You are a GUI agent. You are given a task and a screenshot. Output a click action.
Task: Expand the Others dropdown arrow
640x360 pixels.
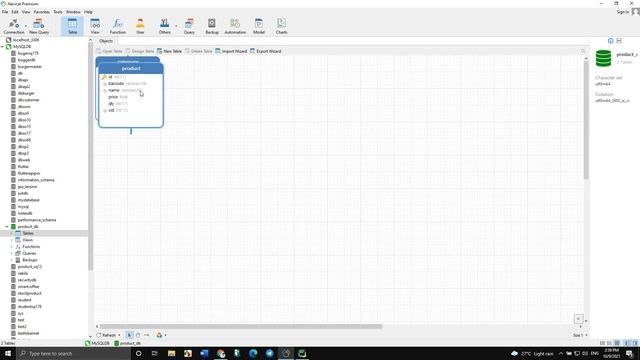coord(176,26)
